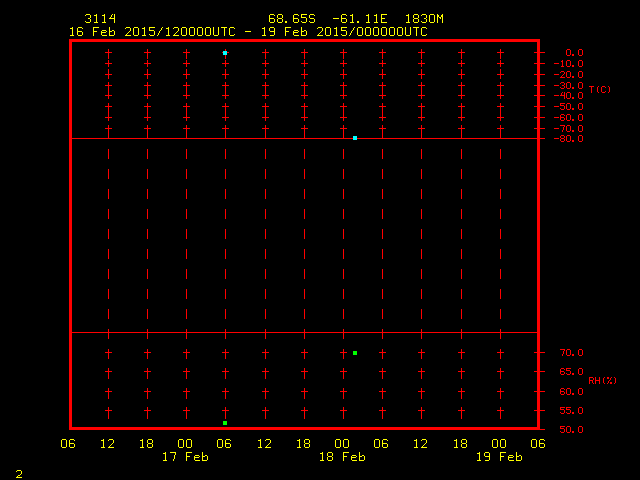This screenshot has height=480, width=640.
Task: Click the -50.0 temperature axis label
Action: click(569, 107)
